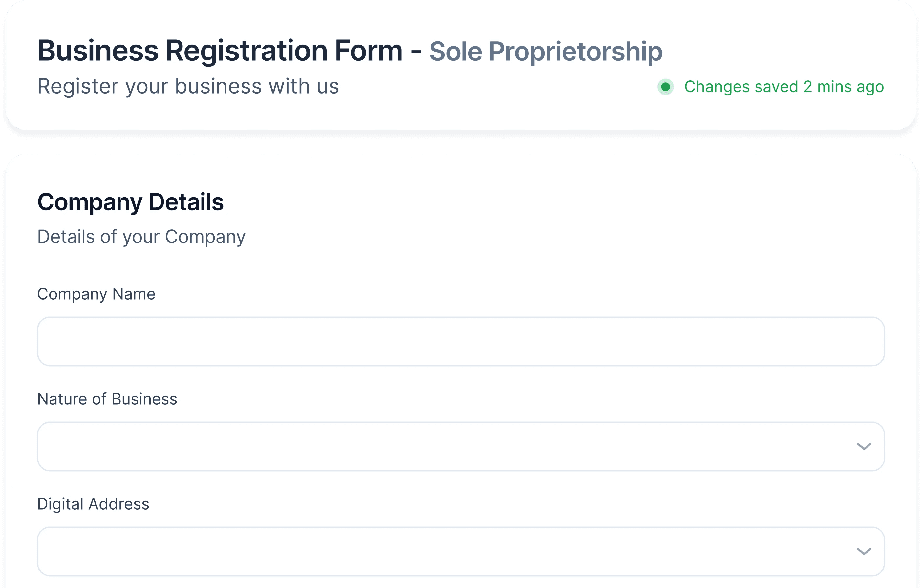Expand the Nature of Business dropdown

click(x=461, y=446)
